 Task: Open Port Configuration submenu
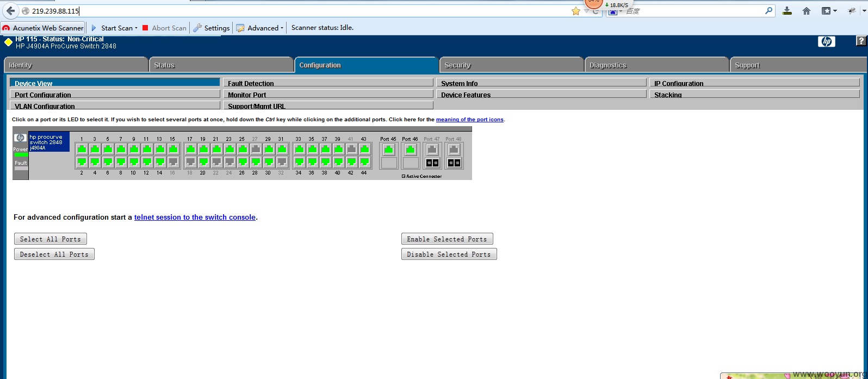tap(115, 94)
